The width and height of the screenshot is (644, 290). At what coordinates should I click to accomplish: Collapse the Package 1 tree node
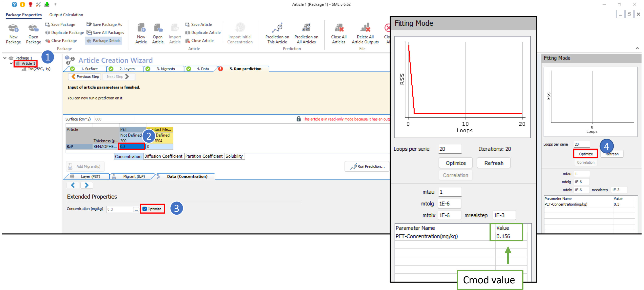coord(5,58)
